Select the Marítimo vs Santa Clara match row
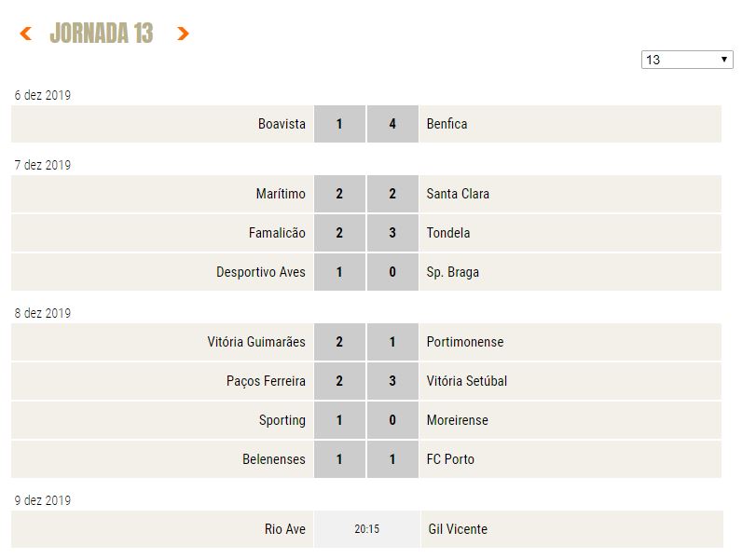The width and height of the screenshot is (756, 559). [x=366, y=194]
